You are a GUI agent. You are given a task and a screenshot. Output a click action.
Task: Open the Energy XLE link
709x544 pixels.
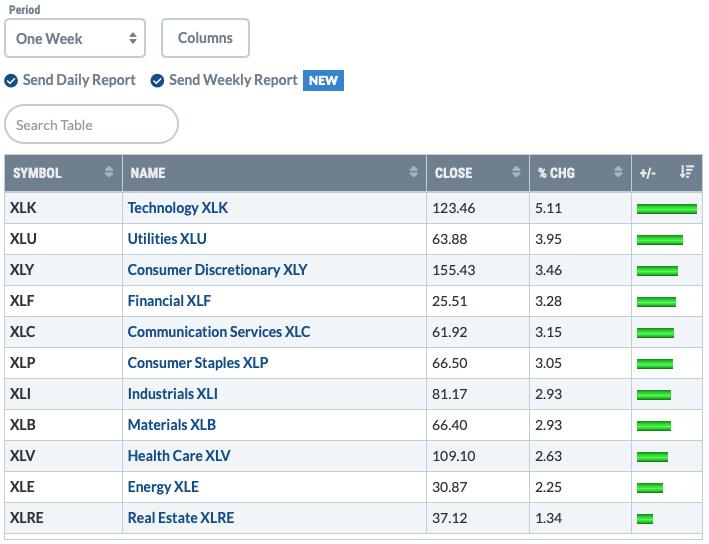pos(163,487)
